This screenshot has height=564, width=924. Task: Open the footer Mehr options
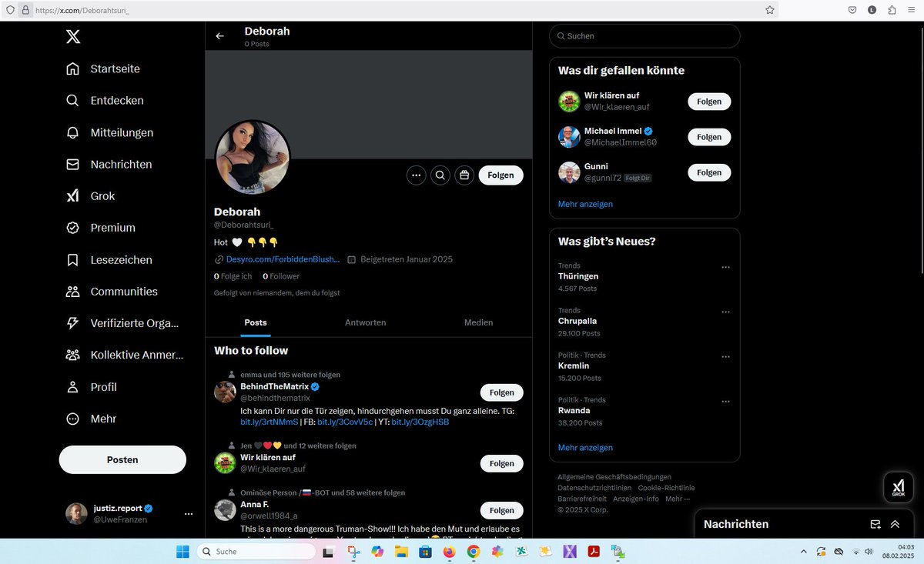(677, 499)
